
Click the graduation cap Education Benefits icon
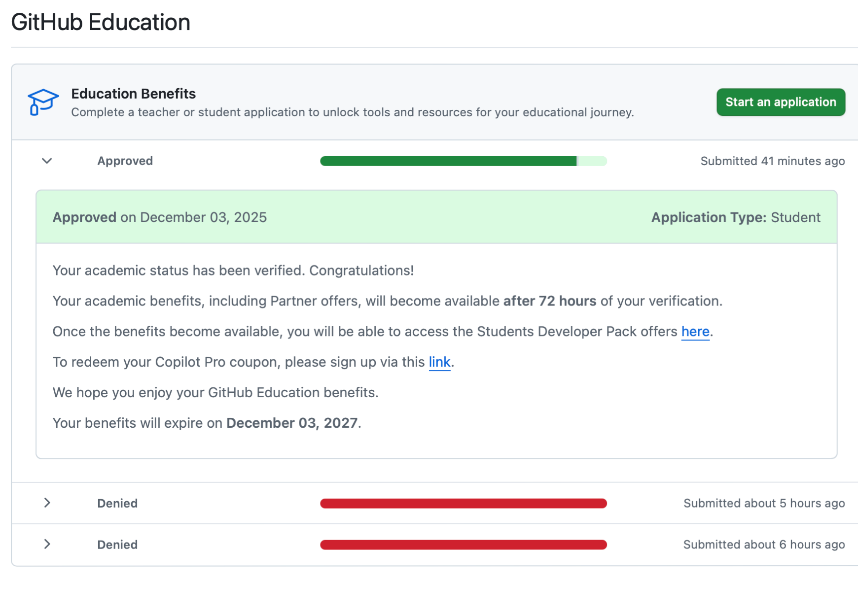(x=43, y=102)
